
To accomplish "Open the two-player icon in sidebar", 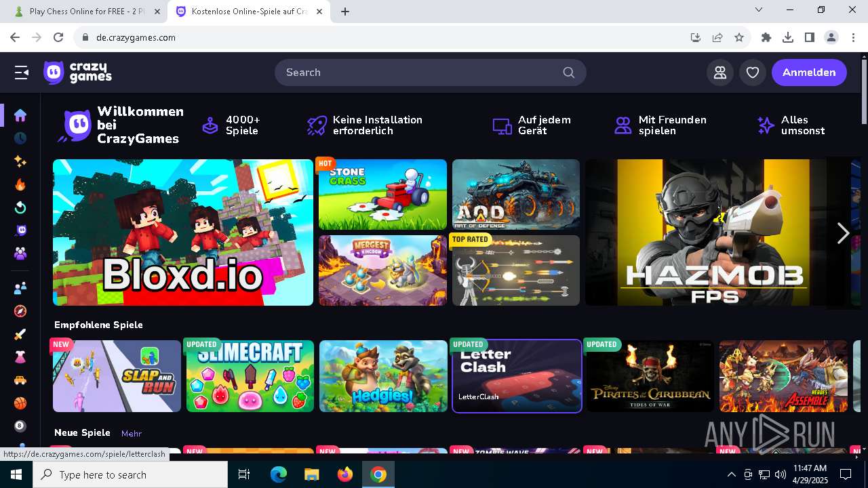I will pyautogui.click(x=20, y=288).
